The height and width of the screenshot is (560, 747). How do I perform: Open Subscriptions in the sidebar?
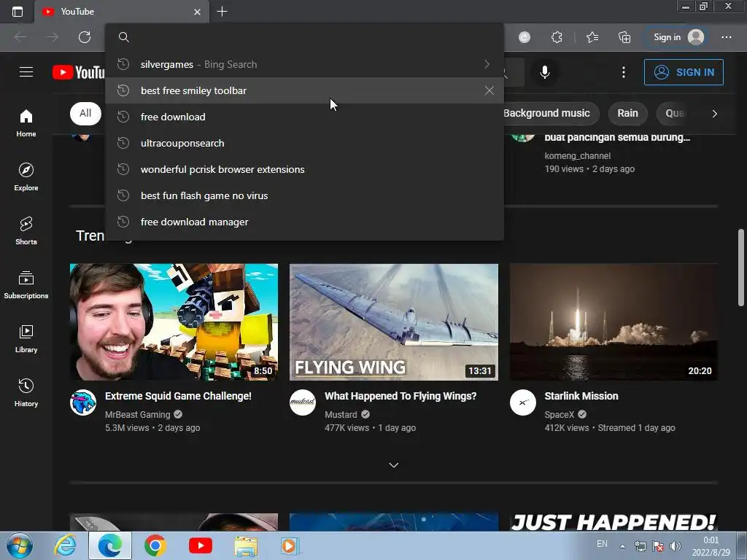tap(26, 284)
